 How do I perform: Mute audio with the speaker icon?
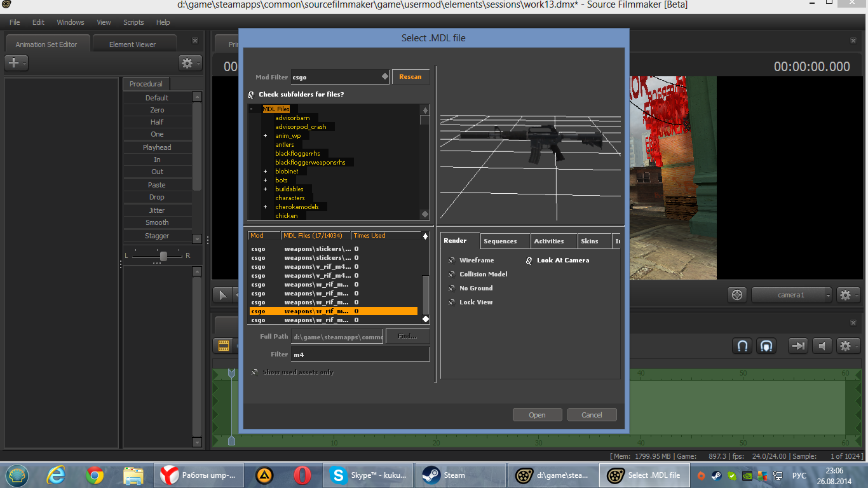[x=823, y=346]
